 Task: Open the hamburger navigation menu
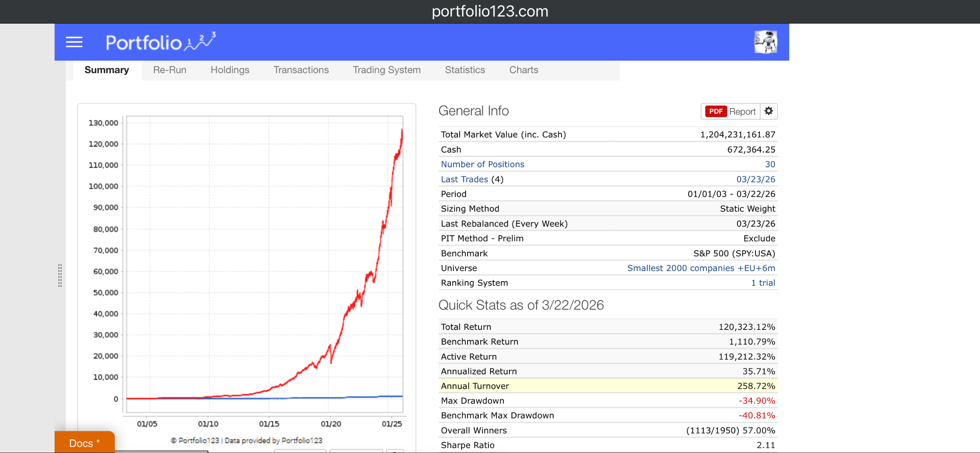point(74,42)
